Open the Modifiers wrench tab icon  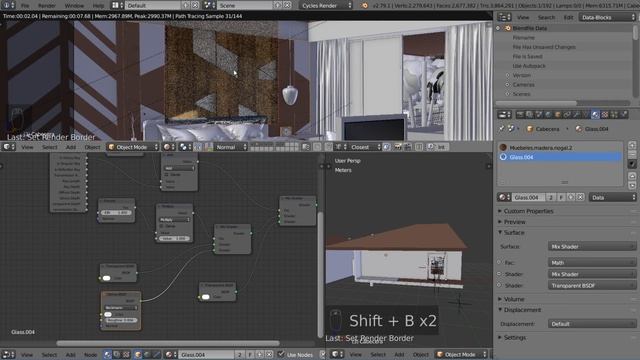click(x=577, y=115)
